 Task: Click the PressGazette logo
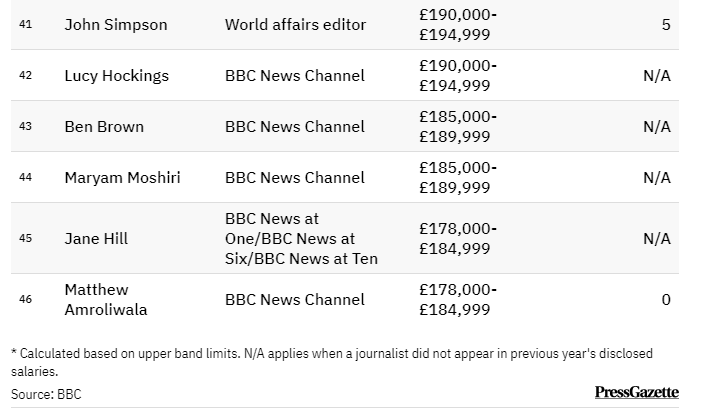pos(636,392)
